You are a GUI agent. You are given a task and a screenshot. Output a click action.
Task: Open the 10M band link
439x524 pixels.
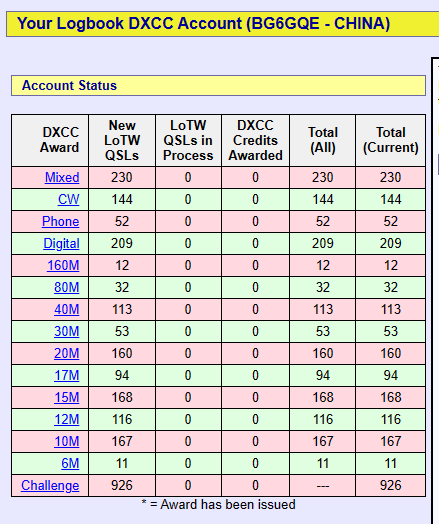coord(67,441)
